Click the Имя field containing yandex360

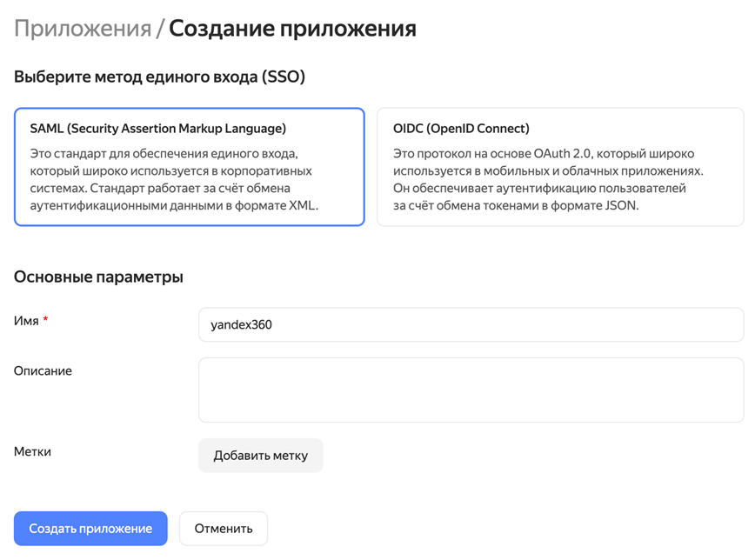click(471, 325)
